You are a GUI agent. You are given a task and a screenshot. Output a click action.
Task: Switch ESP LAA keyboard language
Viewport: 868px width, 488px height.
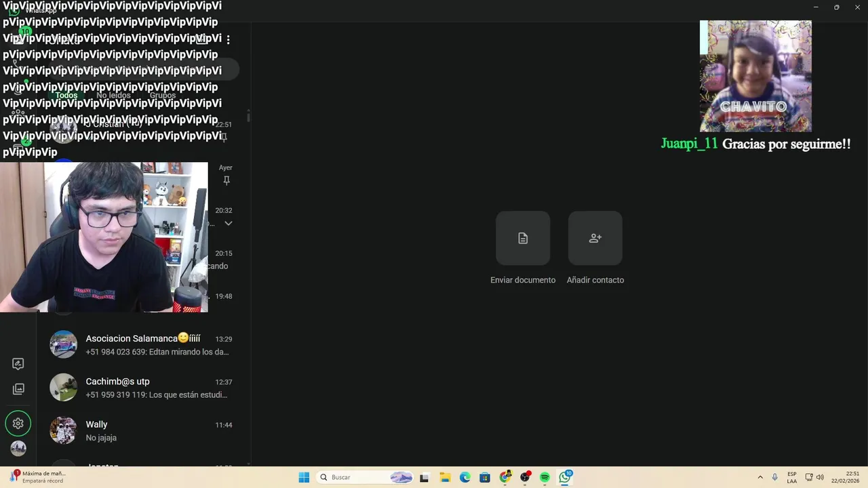792,477
